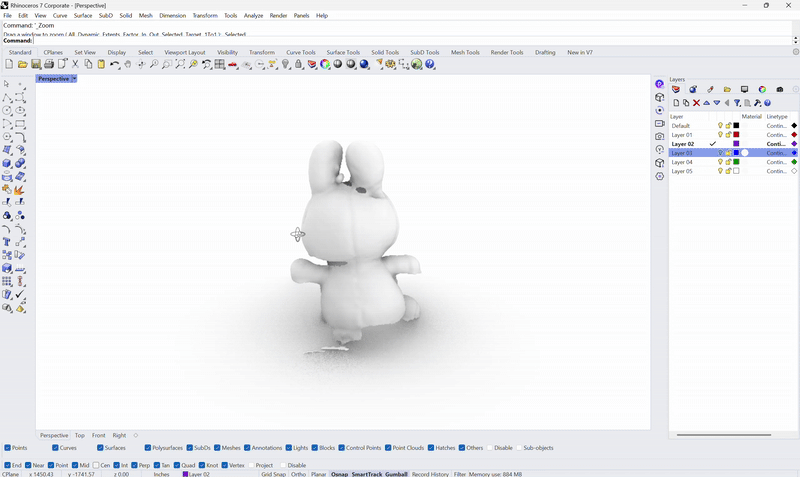The width and height of the screenshot is (800, 477).
Task: Click the red color swatch of Layer 01
Action: 737,135
